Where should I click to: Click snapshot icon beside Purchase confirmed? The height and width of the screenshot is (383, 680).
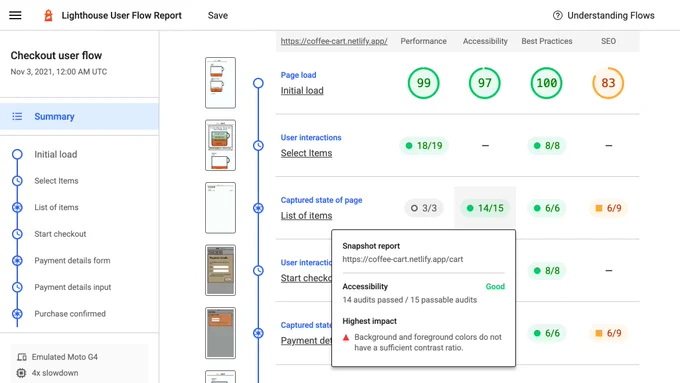click(17, 314)
